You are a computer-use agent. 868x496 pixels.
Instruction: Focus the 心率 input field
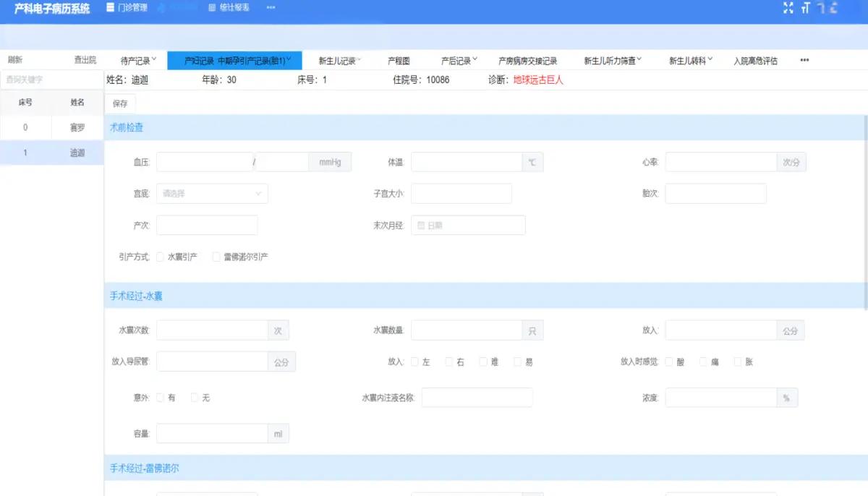(721, 162)
